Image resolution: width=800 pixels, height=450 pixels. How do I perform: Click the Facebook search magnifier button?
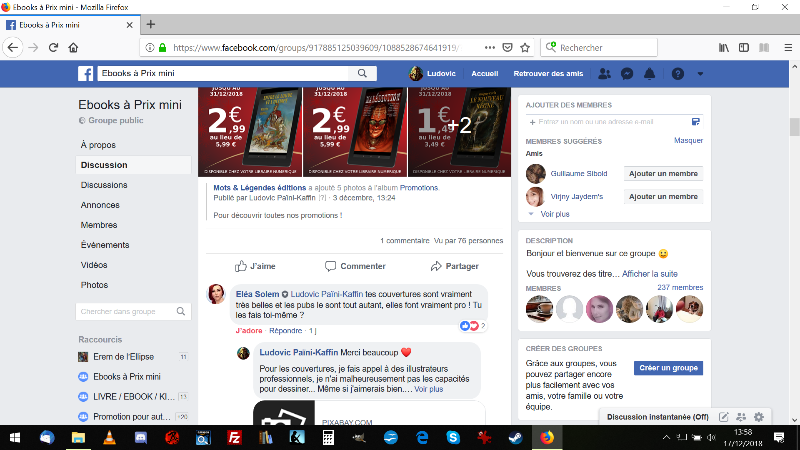coord(363,74)
